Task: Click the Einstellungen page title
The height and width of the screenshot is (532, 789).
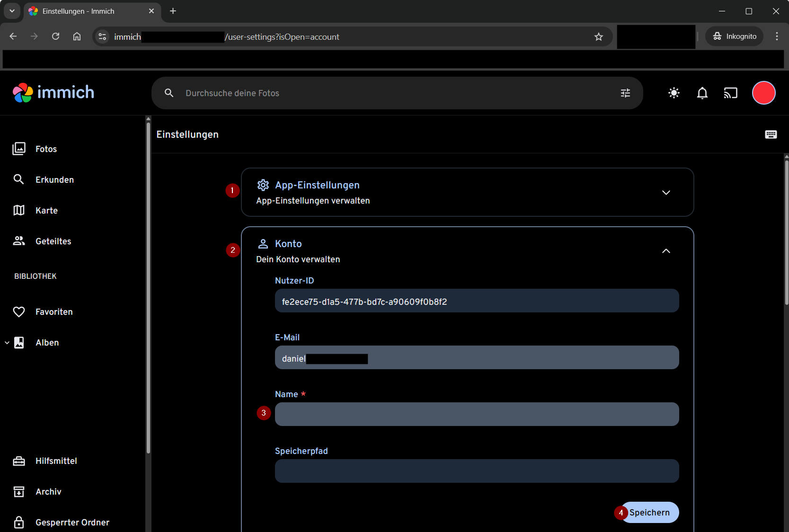Action: pos(187,134)
